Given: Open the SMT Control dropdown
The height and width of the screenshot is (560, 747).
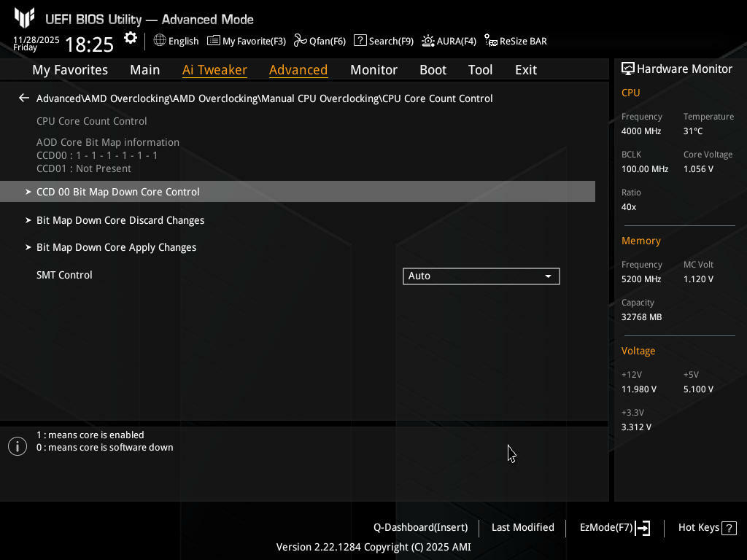Looking at the screenshot, I should (481, 276).
